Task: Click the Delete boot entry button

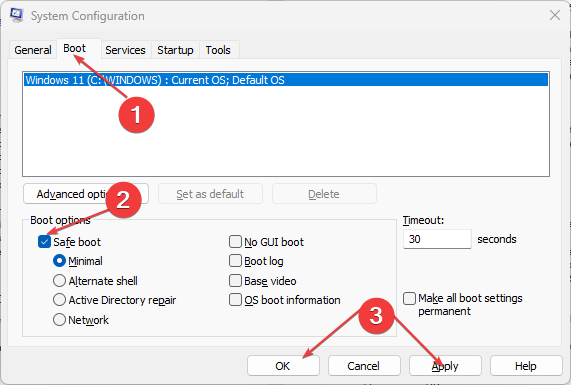Action: pos(324,194)
